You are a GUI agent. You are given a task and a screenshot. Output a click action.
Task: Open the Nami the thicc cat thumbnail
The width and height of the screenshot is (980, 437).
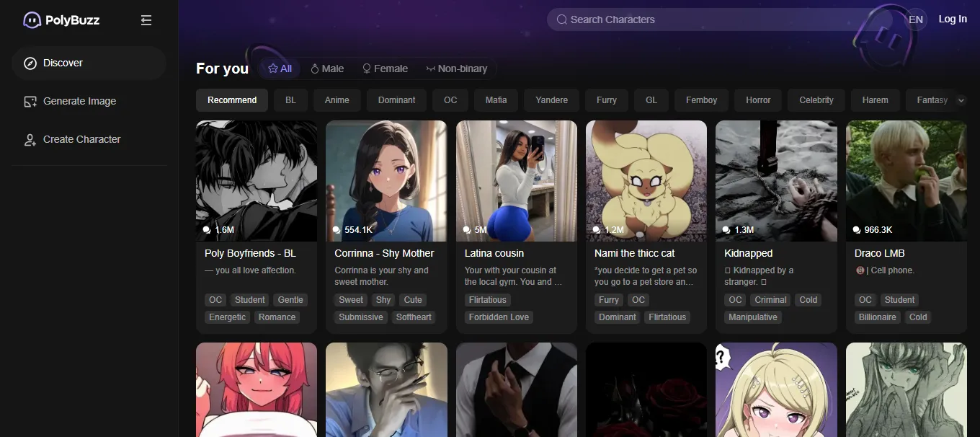[x=646, y=181]
